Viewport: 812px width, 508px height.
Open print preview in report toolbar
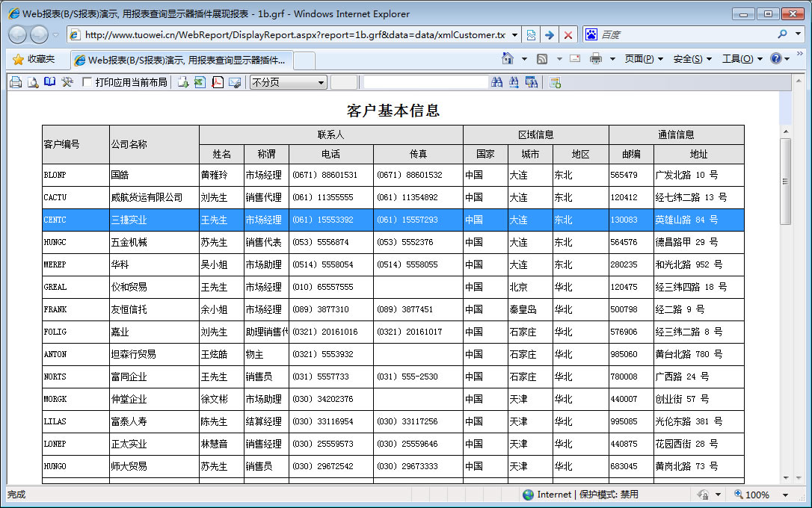pos(33,82)
